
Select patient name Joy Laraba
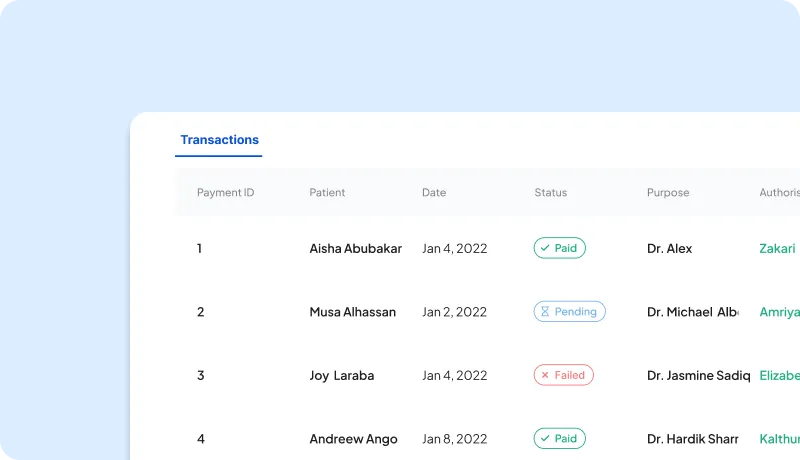[341, 376]
